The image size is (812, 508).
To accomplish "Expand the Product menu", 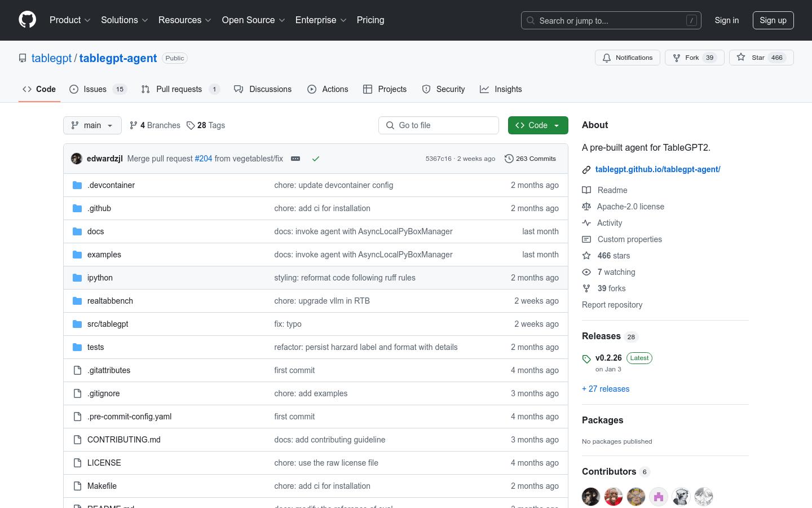I will point(70,20).
